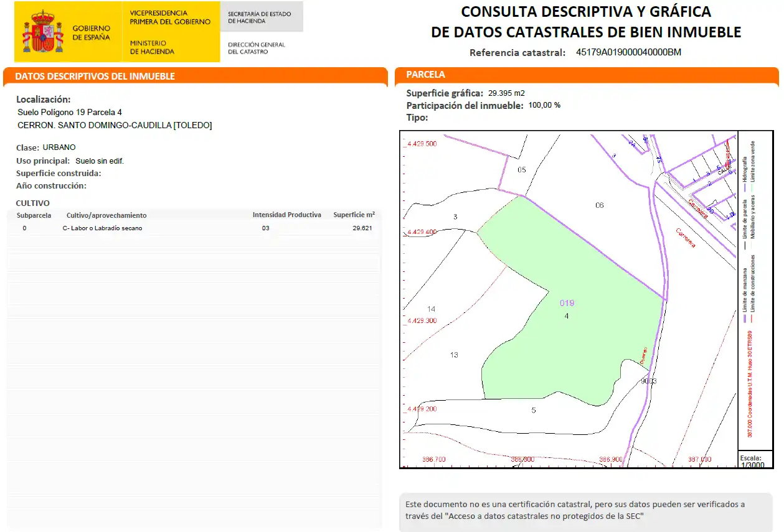Click the Escala 1/3000 box

coord(755,461)
